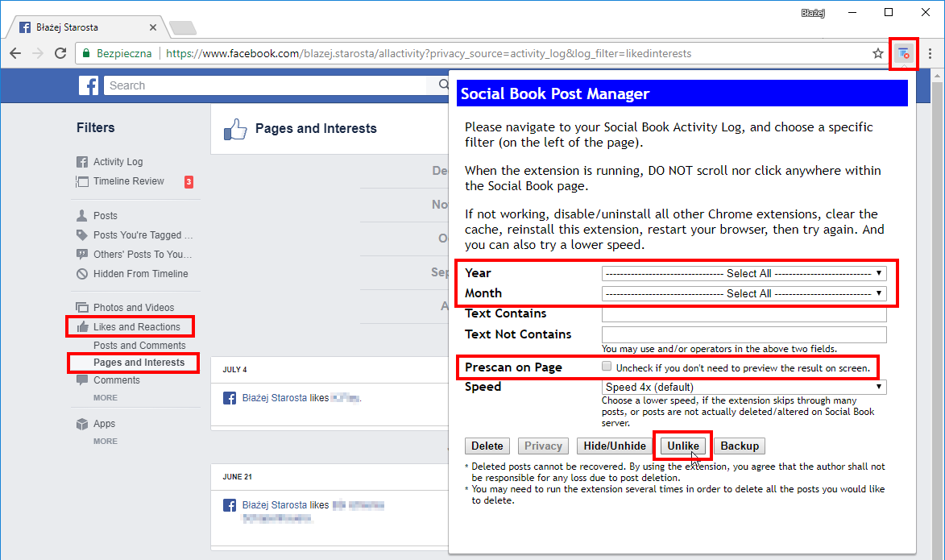Click the Text Contains input field
This screenshot has width=945, height=560.
(744, 314)
